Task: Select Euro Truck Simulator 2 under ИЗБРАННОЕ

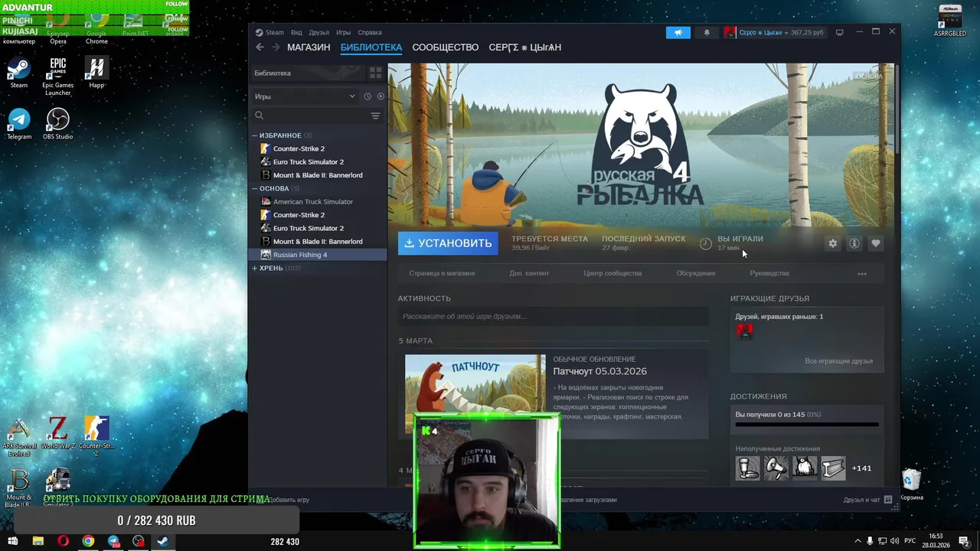Action: pos(319,162)
